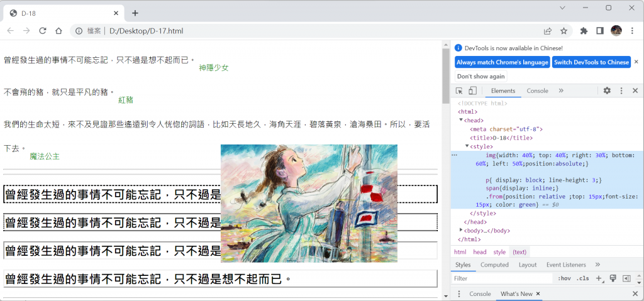The height and width of the screenshot is (301, 644).
Task: Reload the current page
Action: (42, 31)
